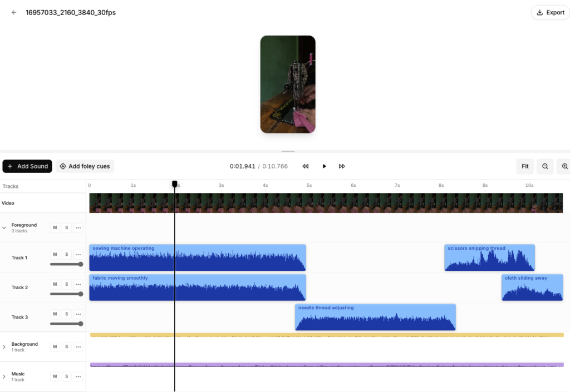Viewport: 570px width, 392px height.
Task: Click the Add Sound button
Action: click(27, 166)
